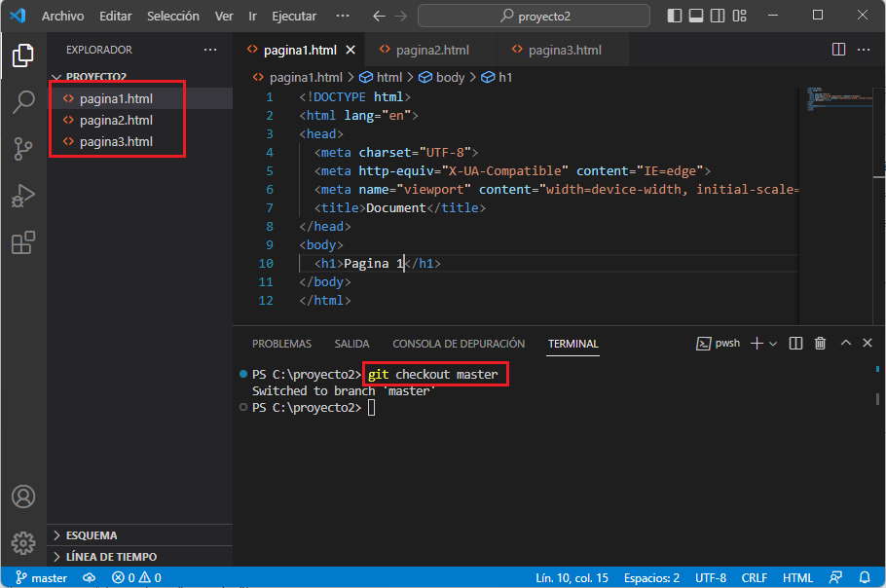Open editor more actions ellipsis
The height and width of the screenshot is (588, 886).
(864, 50)
